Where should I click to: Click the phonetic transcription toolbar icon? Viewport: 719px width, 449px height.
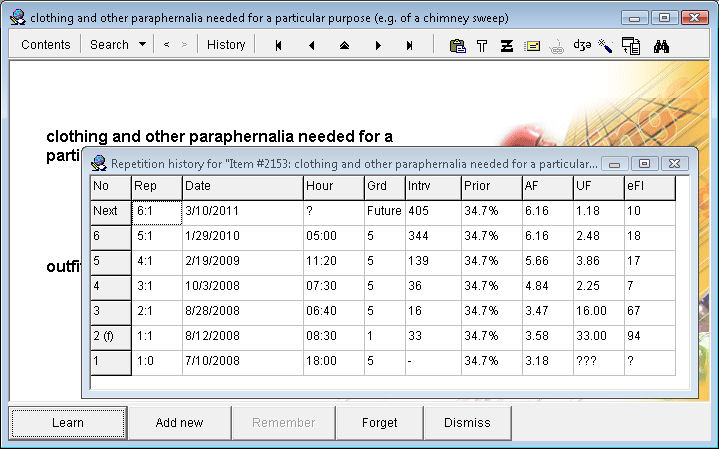[582, 45]
